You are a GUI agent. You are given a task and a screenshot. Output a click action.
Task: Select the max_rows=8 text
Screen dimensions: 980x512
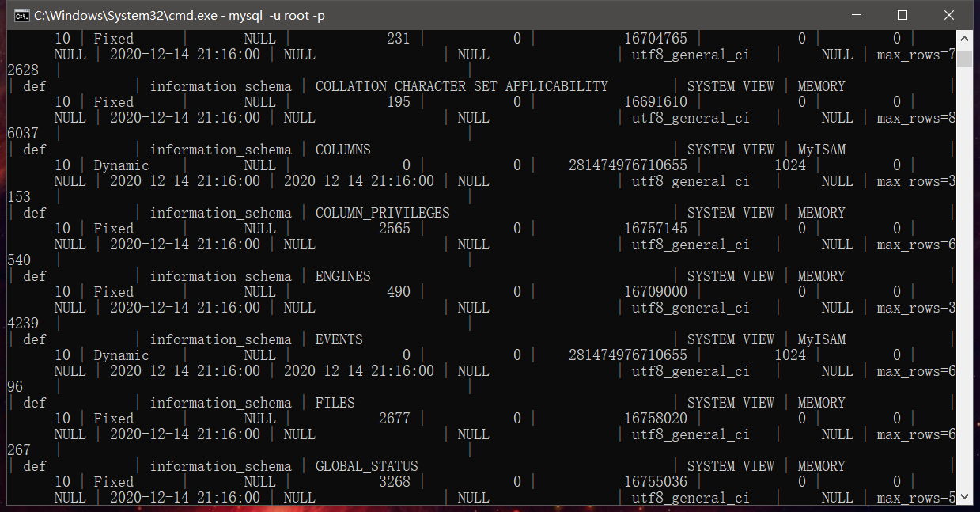[x=917, y=118]
